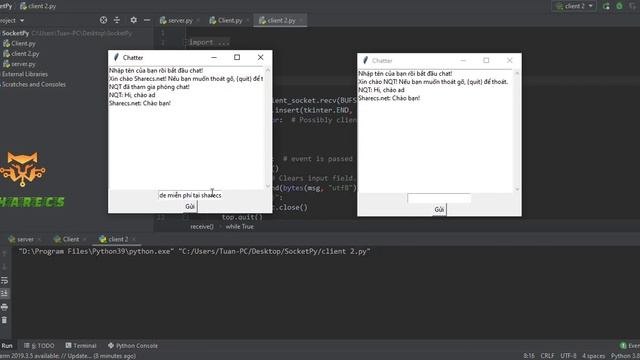Open the Terminal tool window

[x=81, y=345]
